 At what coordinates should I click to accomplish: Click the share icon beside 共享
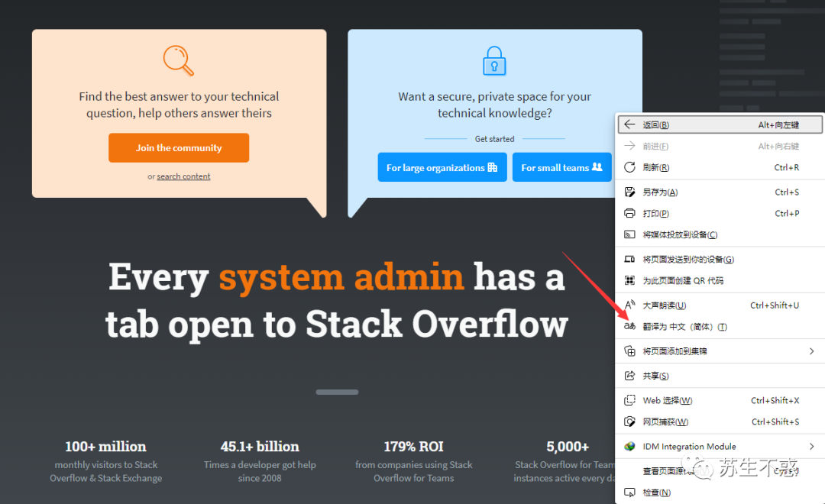(629, 376)
